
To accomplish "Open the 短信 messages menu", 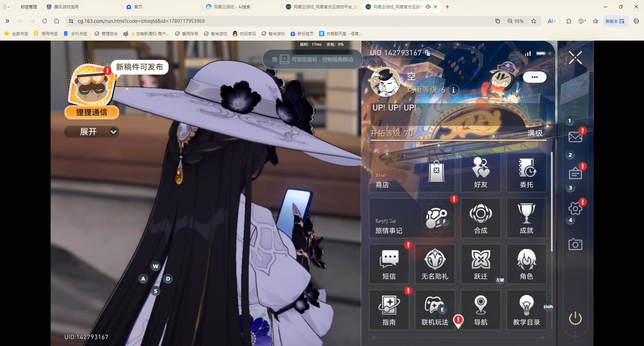I will (389, 264).
